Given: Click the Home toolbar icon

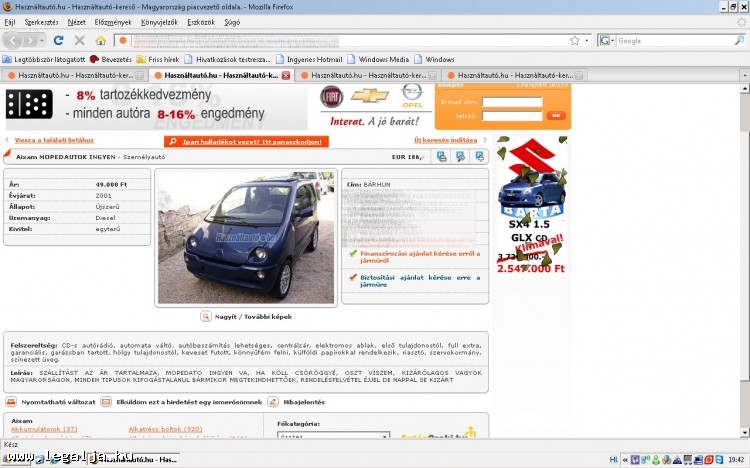Looking at the screenshot, I should (100, 41).
